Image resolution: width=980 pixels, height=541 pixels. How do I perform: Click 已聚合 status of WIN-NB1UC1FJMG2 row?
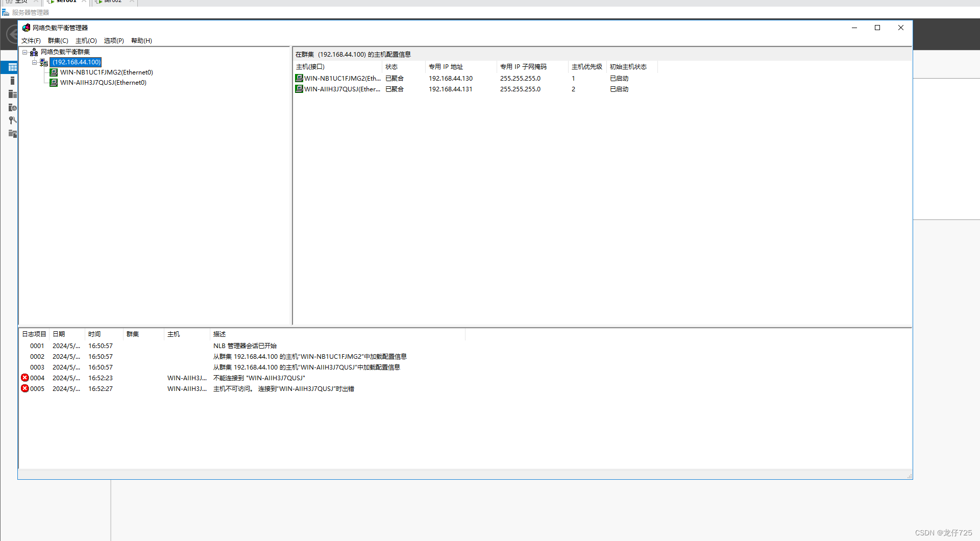395,79
